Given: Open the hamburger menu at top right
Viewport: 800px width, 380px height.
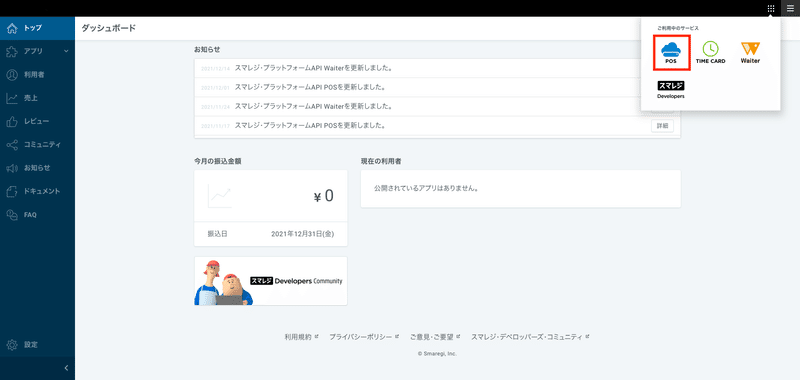Looking at the screenshot, I should [790, 8].
